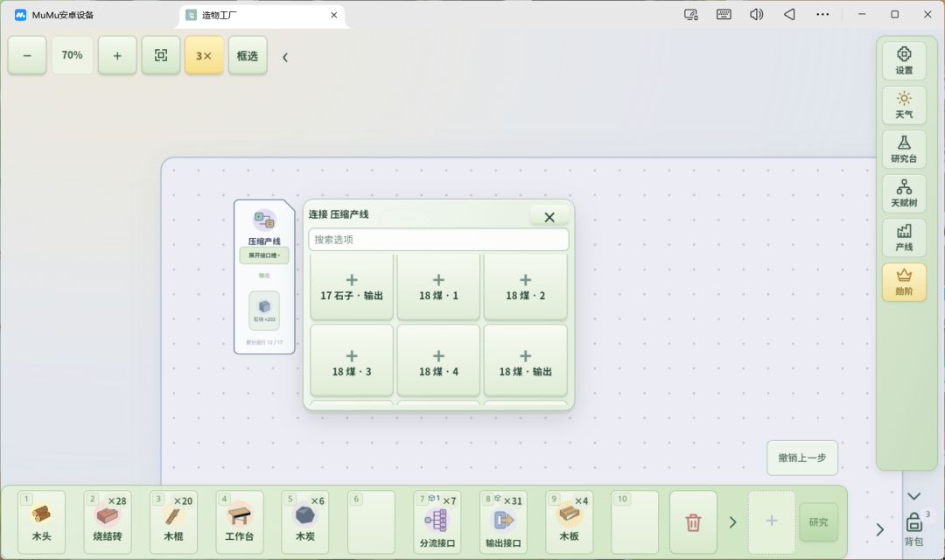Select 木板 in hotbar slot 9
The height and width of the screenshot is (560, 945).
pyautogui.click(x=569, y=522)
